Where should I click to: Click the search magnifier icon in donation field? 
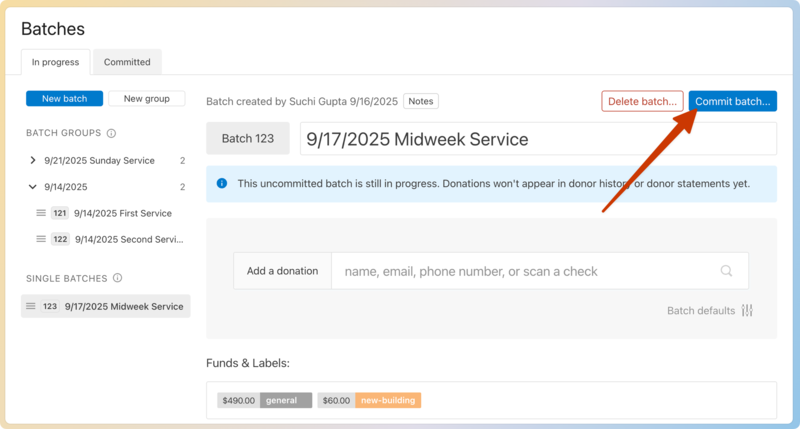727,271
